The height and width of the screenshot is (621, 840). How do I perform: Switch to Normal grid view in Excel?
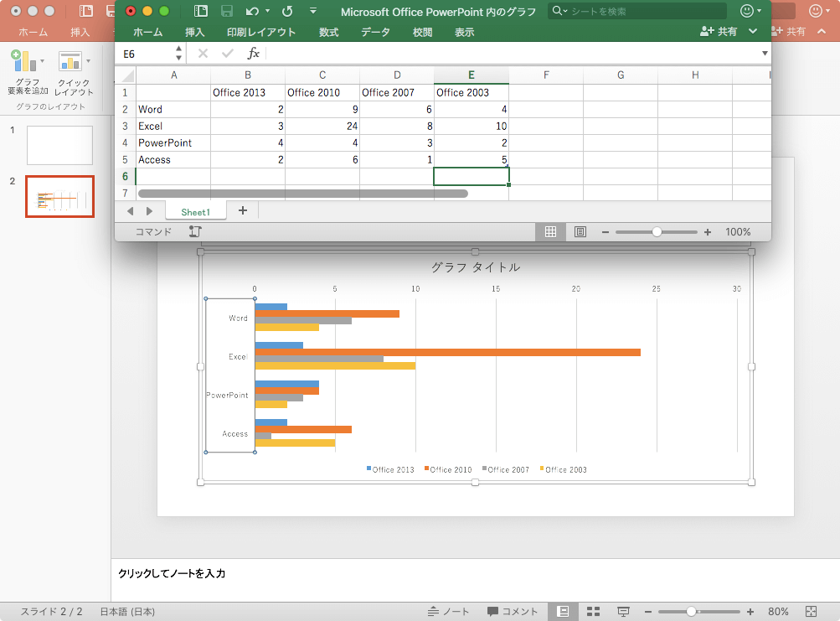click(x=550, y=231)
